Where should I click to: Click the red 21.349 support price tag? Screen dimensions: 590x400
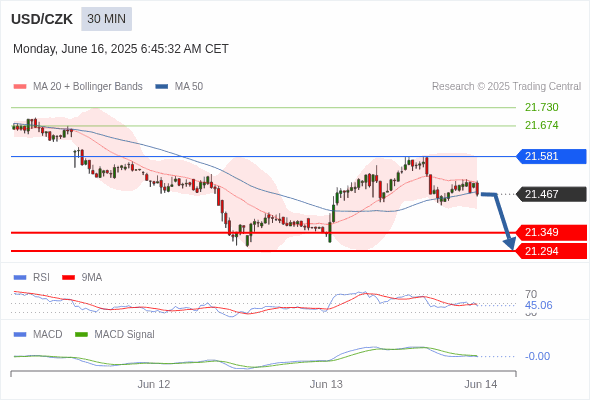point(550,233)
